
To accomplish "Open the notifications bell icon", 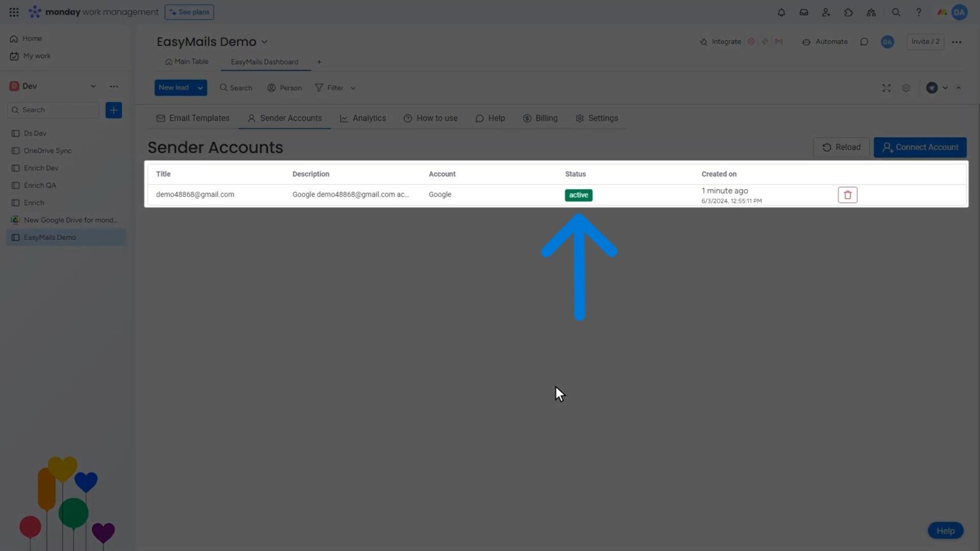I will tap(781, 12).
